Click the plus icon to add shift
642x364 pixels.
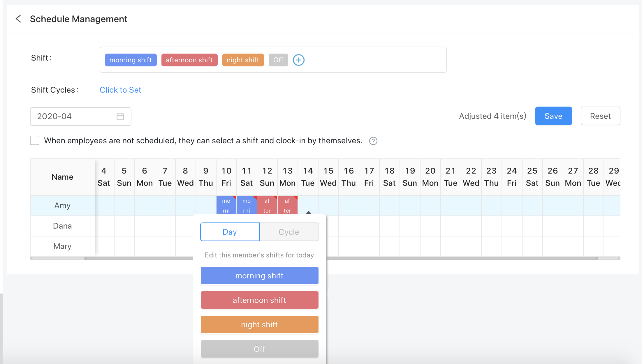[298, 60]
